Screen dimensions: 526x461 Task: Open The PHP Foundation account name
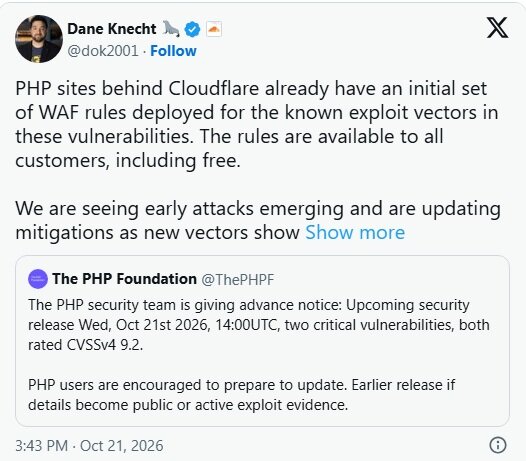click(124, 279)
